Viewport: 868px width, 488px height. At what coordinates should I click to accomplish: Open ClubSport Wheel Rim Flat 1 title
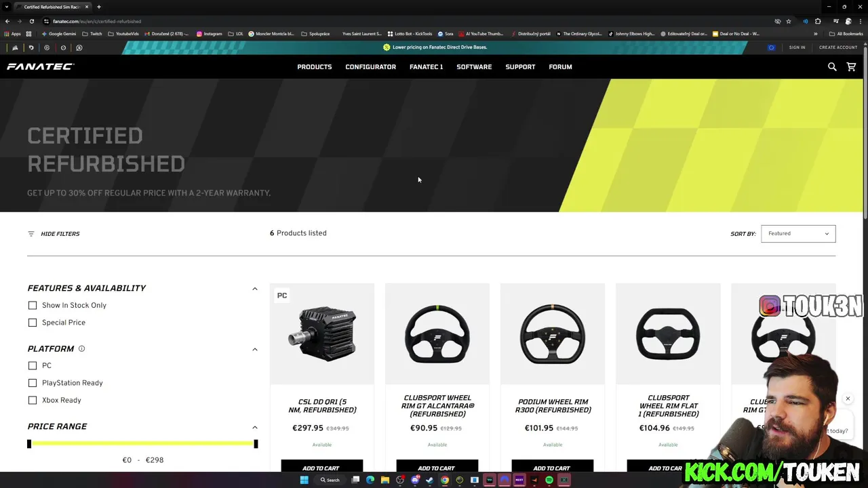click(669, 406)
